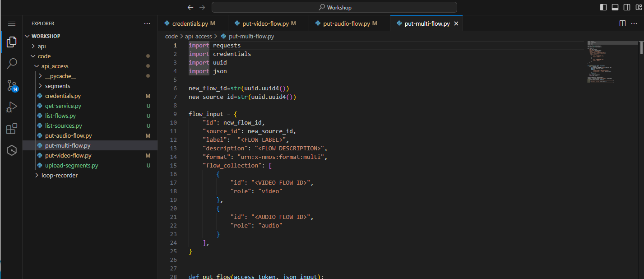The image size is (644, 279).
Task: Click the 'api_access' breadcrumb segment
Action: (198, 36)
